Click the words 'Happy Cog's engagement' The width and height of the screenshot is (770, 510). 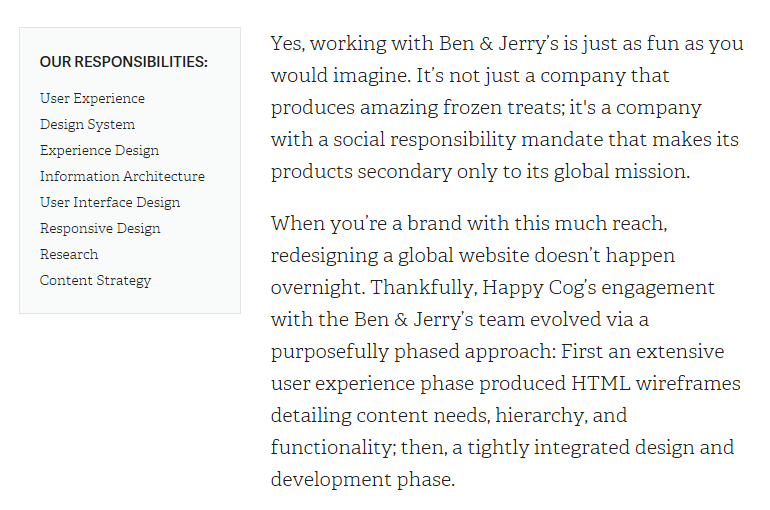(x=598, y=288)
